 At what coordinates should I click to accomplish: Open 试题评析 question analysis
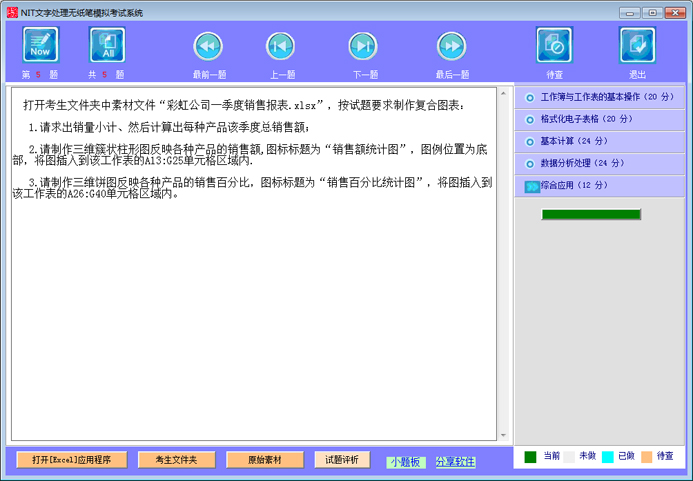pos(342,460)
